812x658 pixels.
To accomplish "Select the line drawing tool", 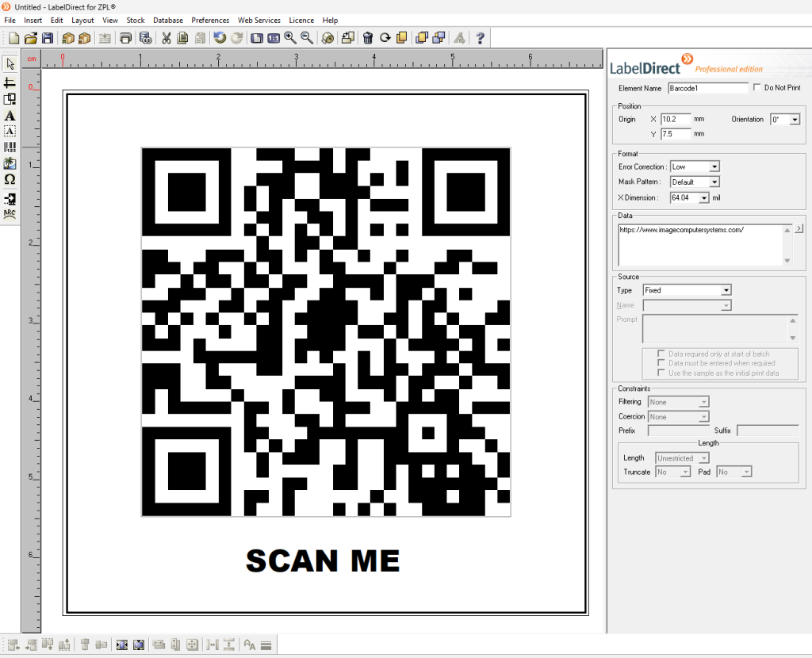I will [x=10, y=82].
